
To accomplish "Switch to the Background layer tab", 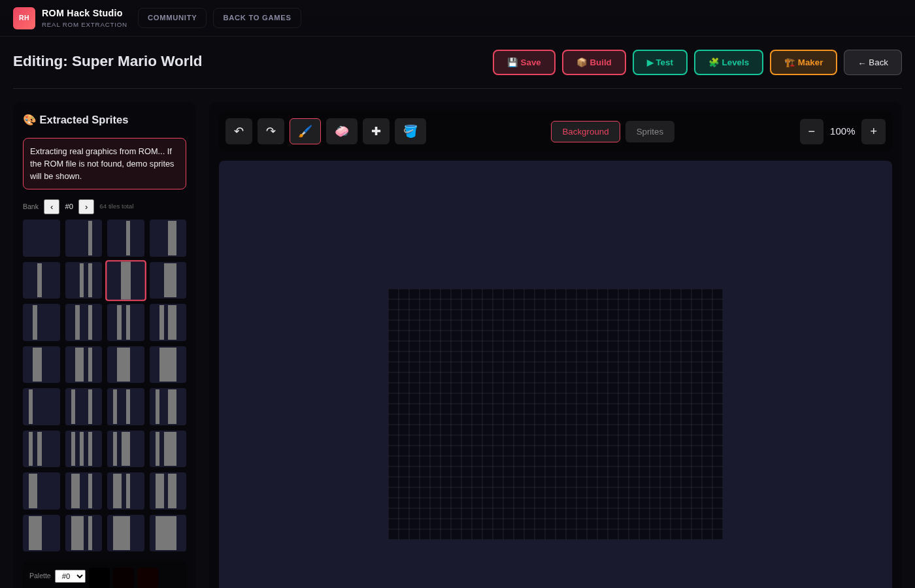I will coord(586,131).
